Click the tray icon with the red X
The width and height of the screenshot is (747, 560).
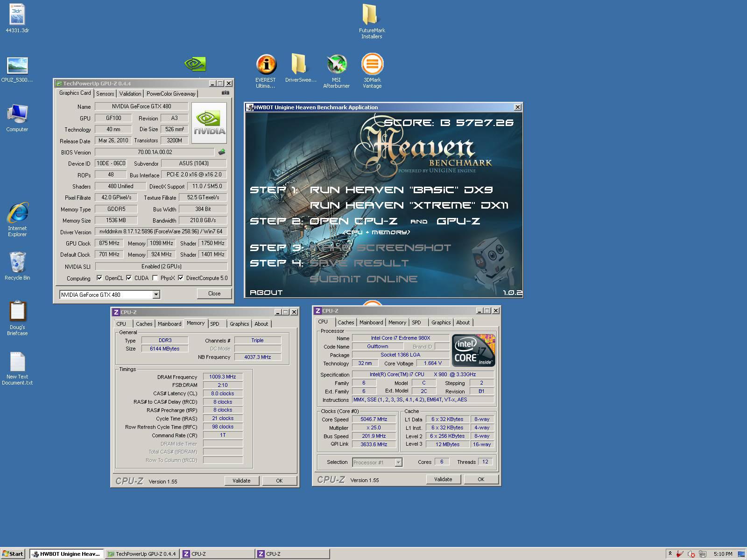(691, 554)
